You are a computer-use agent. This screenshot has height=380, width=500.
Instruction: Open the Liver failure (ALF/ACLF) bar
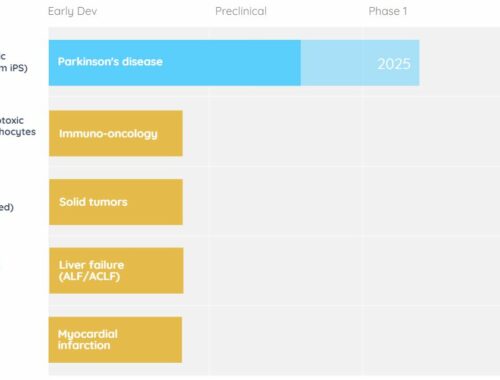(x=116, y=271)
